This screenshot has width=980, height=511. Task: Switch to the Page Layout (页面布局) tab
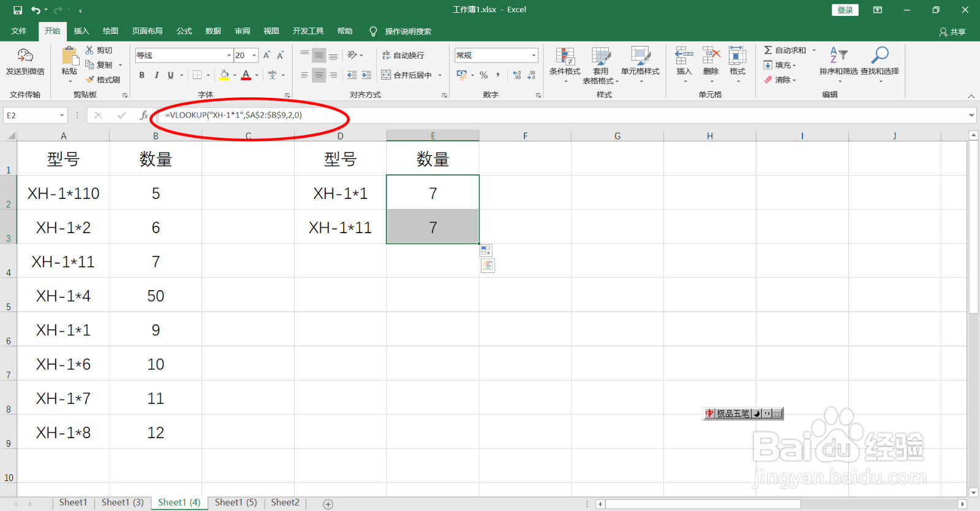pyautogui.click(x=148, y=31)
